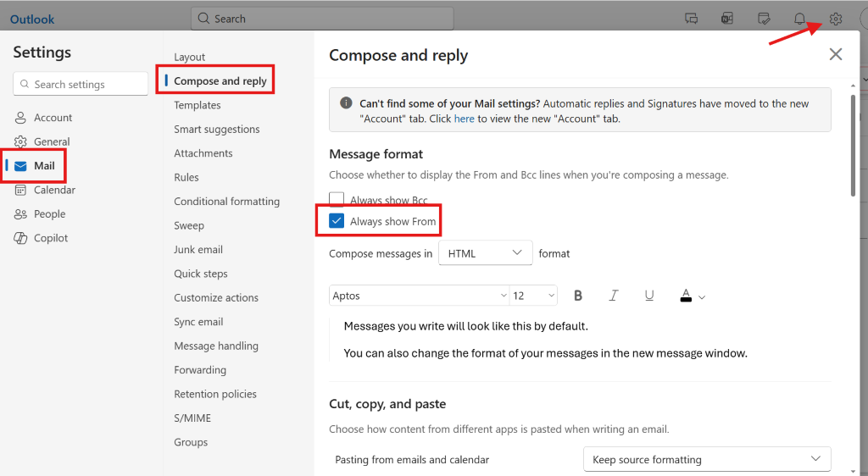Click the settings panel vertical scrollbar
868x476 pixels.
tap(853, 146)
